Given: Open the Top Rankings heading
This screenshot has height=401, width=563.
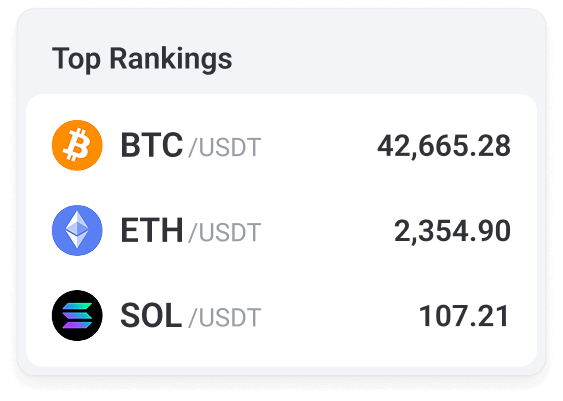Looking at the screenshot, I should tap(142, 59).
